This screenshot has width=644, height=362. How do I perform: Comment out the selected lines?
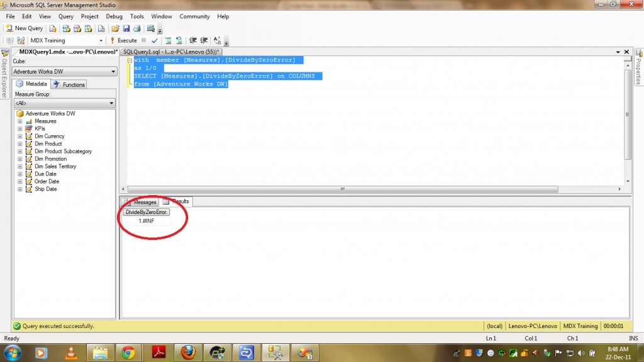click(168, 40)
